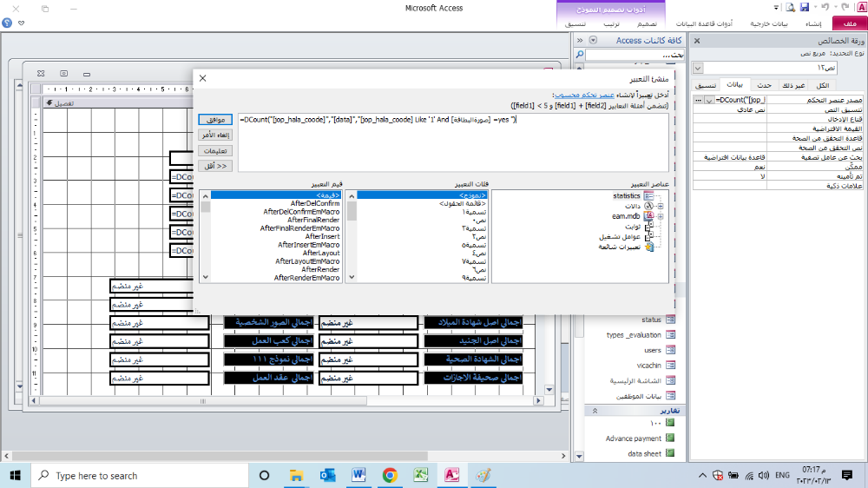Viewport: 868px width, 488px height.
Task: Switch to الكل tab in property sheet
Action: pos(823,85)
